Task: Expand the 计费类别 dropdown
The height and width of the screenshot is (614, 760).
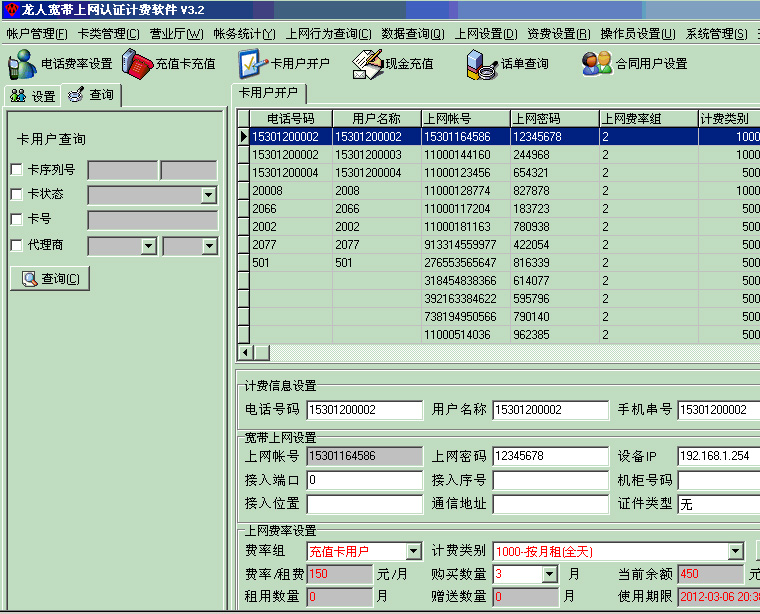Action: [x=735, y=551]
